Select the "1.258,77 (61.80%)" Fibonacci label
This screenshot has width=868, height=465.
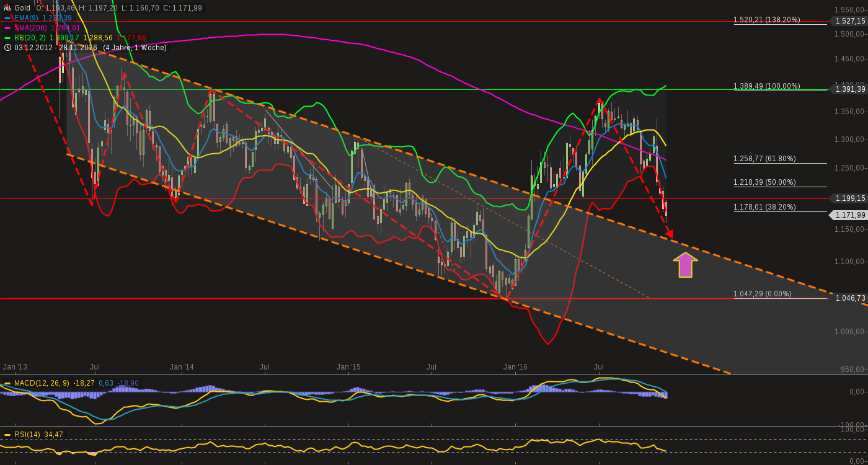click(x=763, y=159)
